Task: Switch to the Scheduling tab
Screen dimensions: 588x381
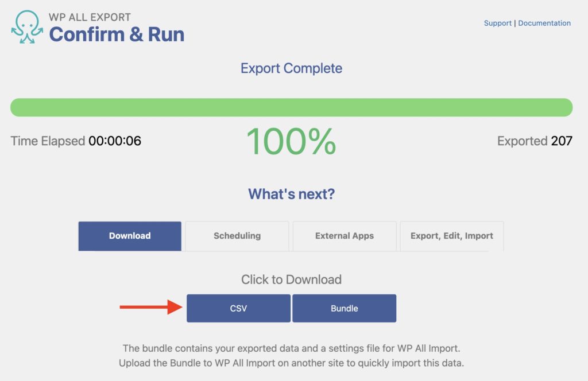Action: click(x=237, y=236)
